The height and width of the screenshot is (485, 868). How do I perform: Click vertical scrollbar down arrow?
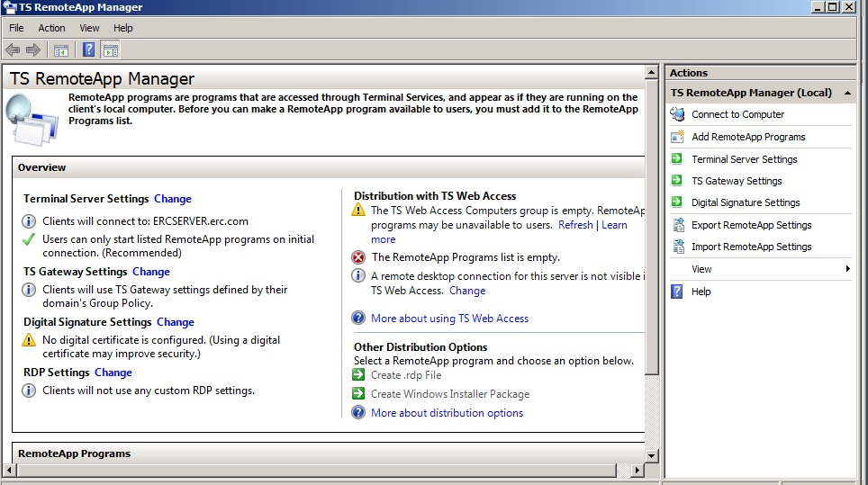click(652, 456)
